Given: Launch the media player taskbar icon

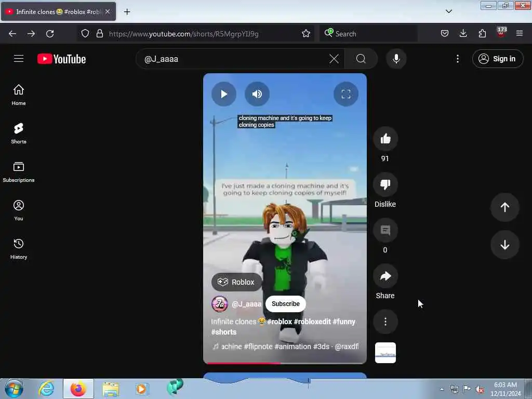Looking at the screenshot, I should click(x=142, y=389).
